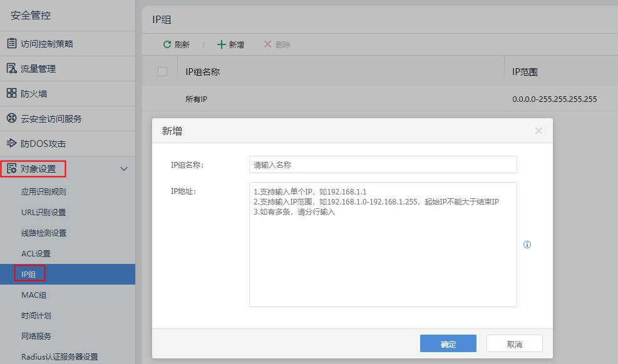This screenshot has width=618, height=364.
Task: Click the info icon beside IP地址 field
Action: pyautogui.click(x=527, y=245)
